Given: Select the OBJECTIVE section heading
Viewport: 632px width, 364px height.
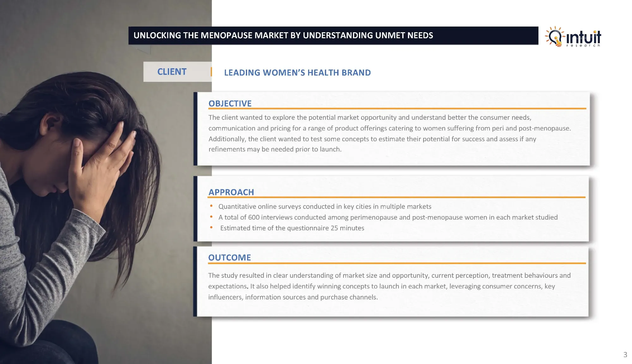Looking at the screenshot, I should (x=230, y=103).
